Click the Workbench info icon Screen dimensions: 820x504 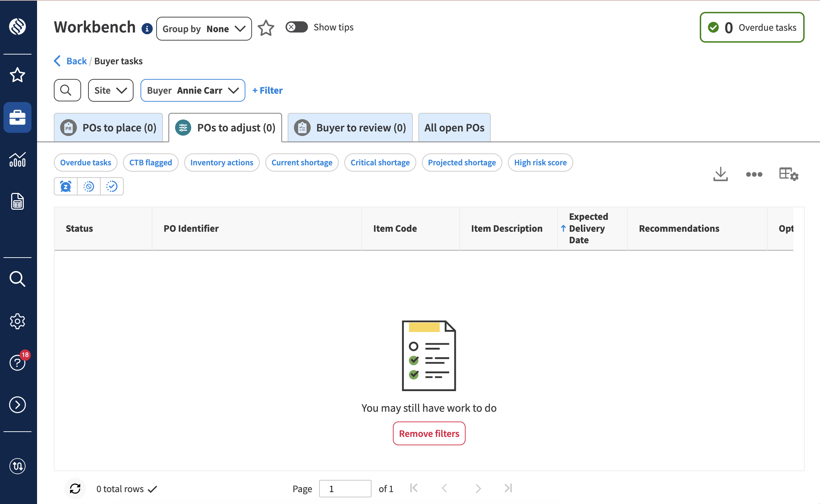147,29
